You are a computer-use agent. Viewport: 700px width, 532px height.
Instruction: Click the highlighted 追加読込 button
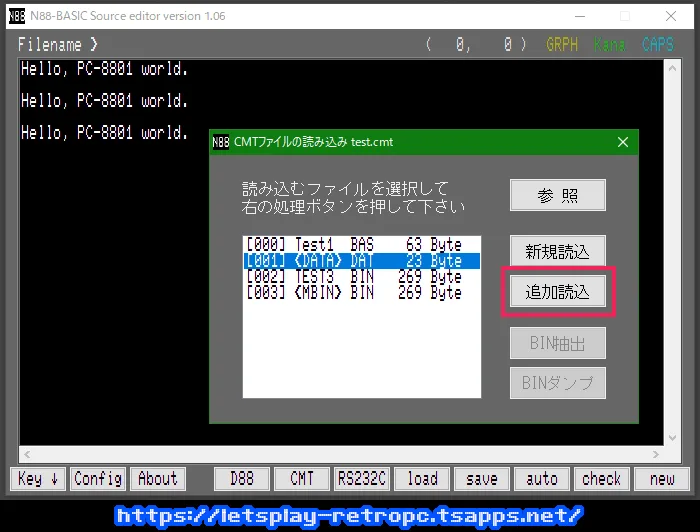557,292
